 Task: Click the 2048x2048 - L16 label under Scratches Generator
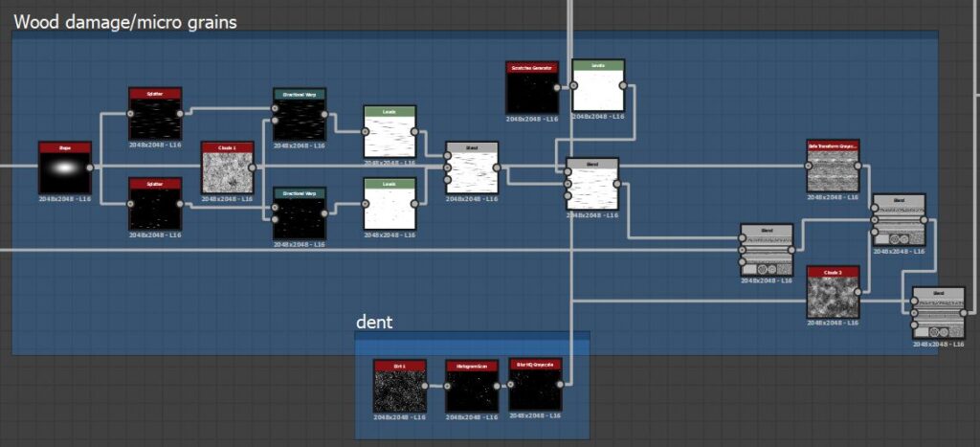532,119
